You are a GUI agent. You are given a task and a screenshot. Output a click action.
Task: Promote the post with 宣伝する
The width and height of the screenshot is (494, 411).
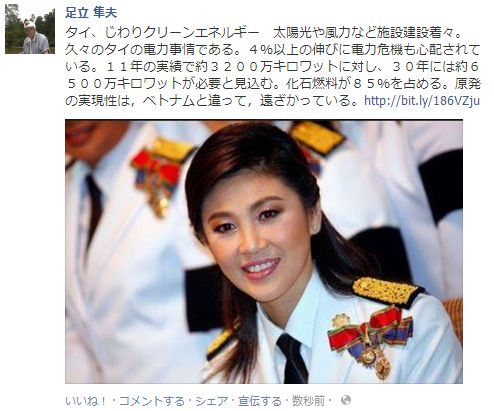coord(260,401)
